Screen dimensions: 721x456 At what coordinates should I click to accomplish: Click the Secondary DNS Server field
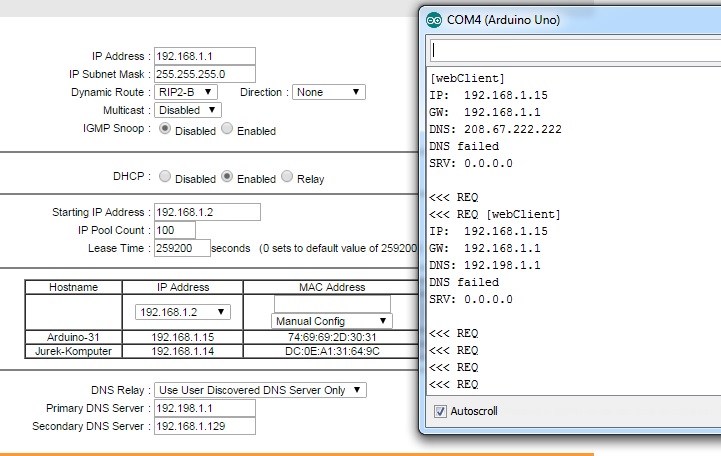[x=205, y=426]
